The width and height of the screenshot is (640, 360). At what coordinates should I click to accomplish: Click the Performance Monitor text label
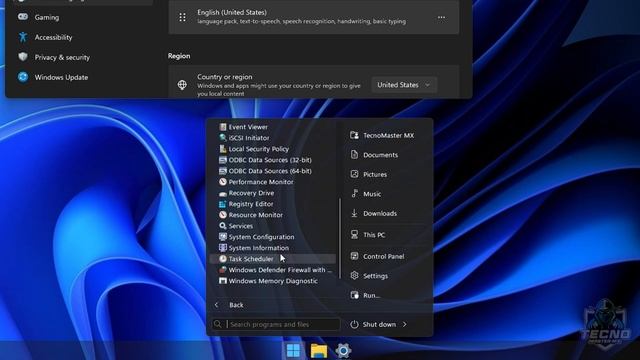point(261,182)
